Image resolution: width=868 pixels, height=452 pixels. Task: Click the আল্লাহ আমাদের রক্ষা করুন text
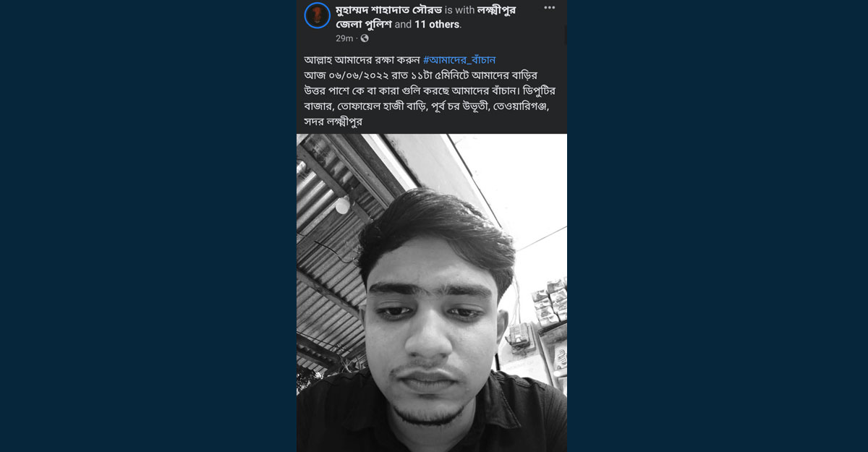click(362, 59)
